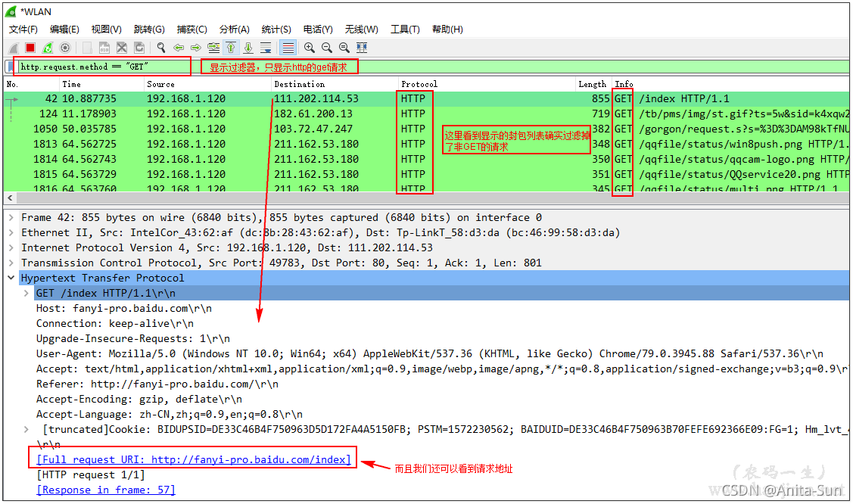Open the 捕获(C) menu
Image resolution: width=853 pixels, height=504 pixels.
coord(192,30)
